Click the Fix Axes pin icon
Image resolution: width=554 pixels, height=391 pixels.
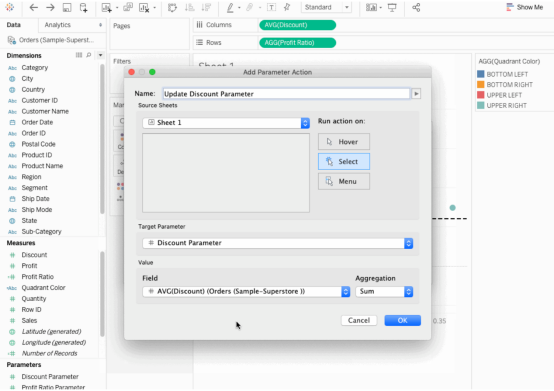click(287, 7)
